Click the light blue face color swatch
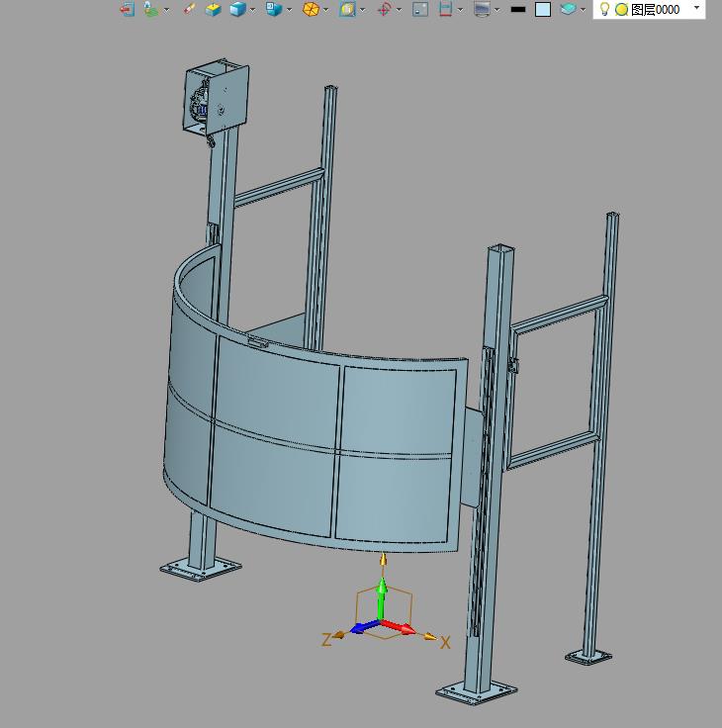The width and height of the screenshot is (722, 728). click(x=543, y=9)
